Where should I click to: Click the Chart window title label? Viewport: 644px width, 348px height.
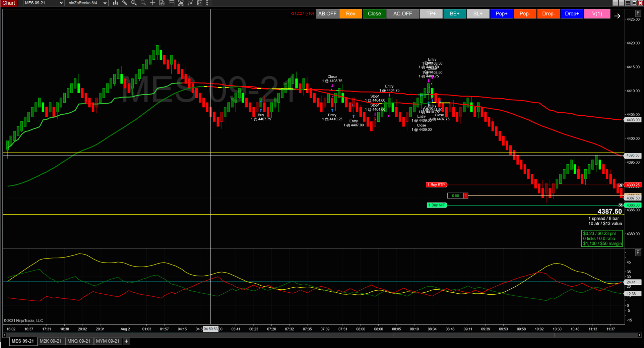[9, 3]
